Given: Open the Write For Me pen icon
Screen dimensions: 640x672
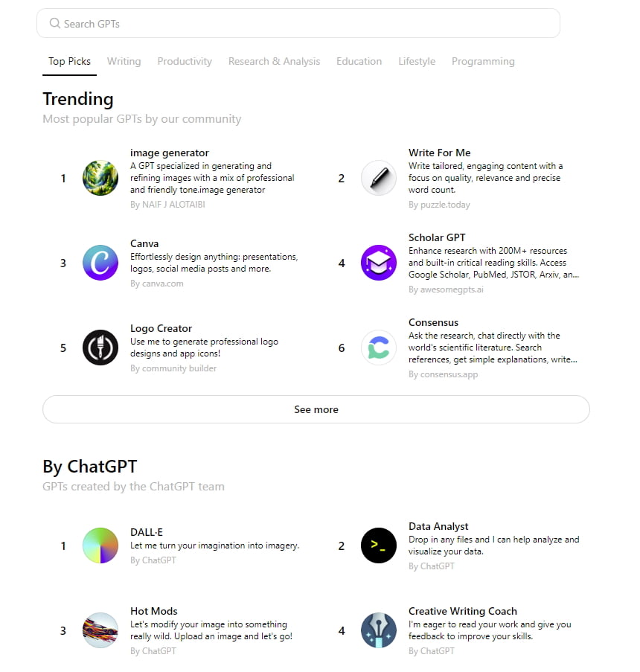Looking at the screenshot, I should click(379, 179).
